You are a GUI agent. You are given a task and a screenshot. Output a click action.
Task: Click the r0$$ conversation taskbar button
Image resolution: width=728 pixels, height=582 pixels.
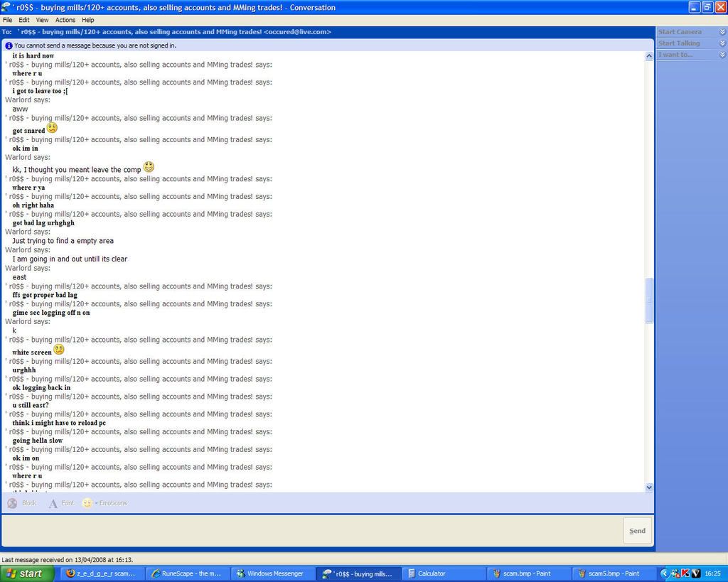pyautogui.click(x=358, y=573)
